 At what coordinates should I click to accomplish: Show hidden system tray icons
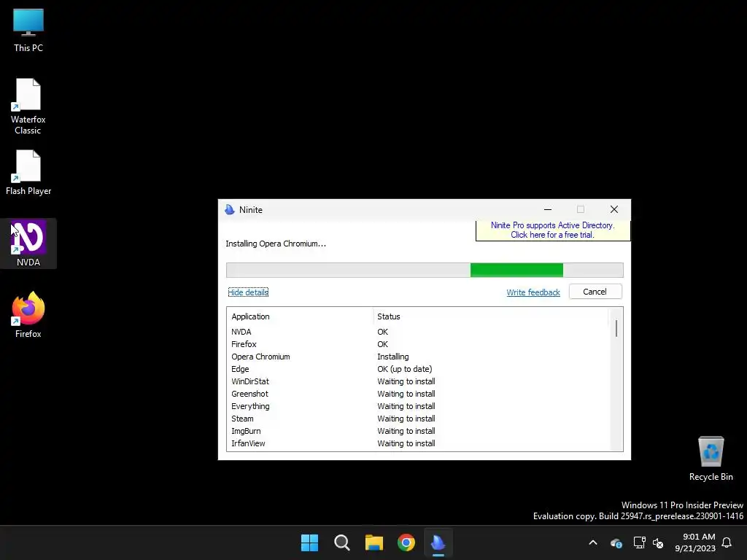tap(593, 542)
